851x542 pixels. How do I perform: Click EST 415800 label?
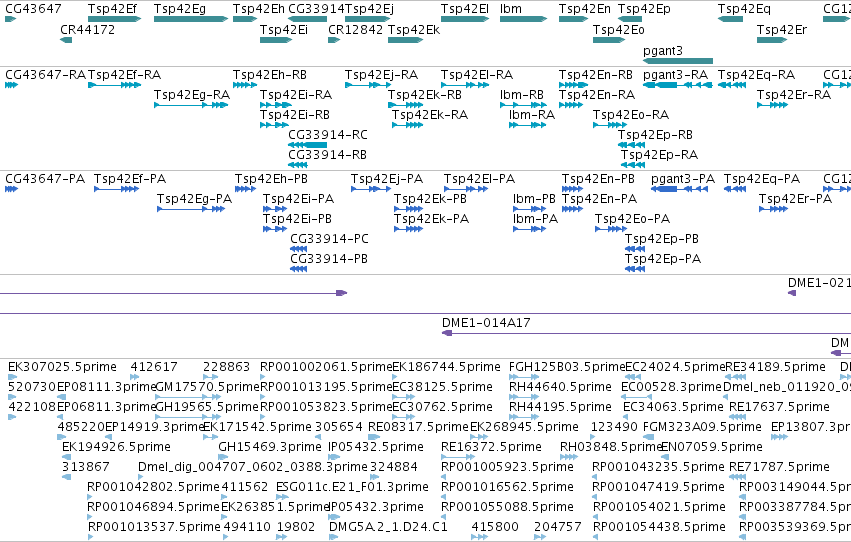coord(494,527)
